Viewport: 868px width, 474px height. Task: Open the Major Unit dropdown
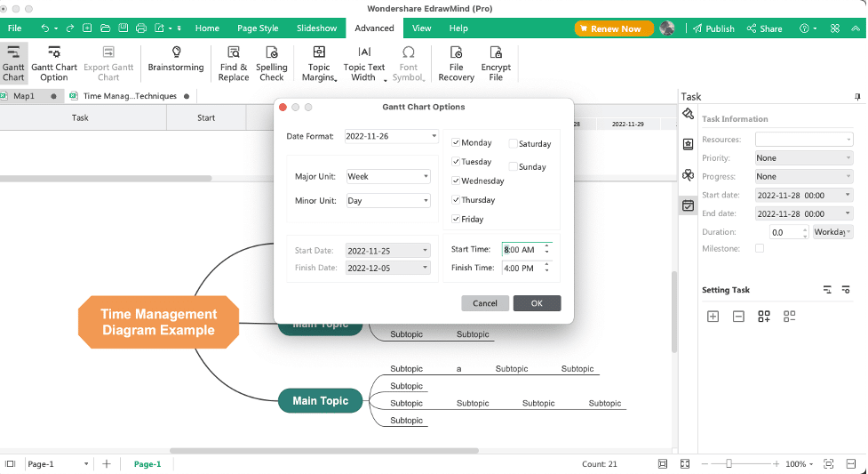pos(388,176)
